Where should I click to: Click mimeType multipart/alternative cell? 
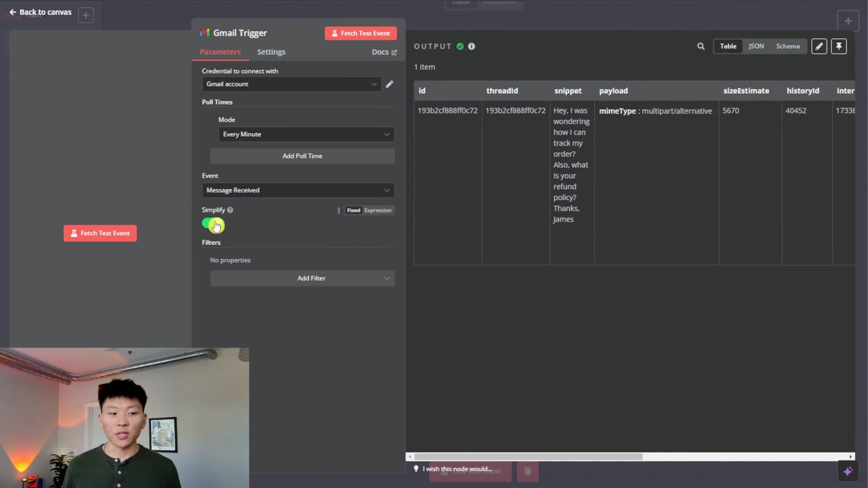coord(656,111)
